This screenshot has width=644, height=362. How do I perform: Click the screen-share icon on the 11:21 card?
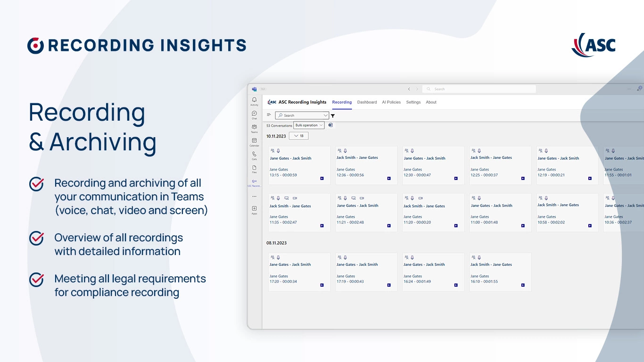tap(354, 198)
